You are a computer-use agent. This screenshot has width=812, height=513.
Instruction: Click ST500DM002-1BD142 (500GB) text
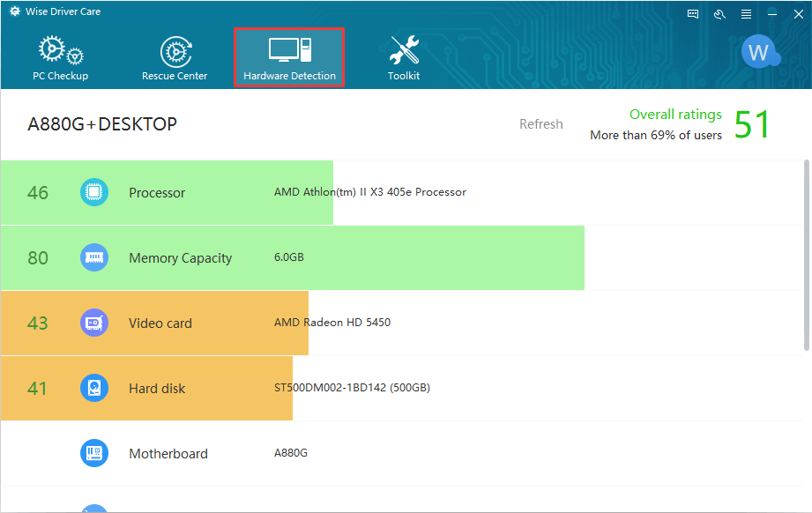(x=352, y=388)
